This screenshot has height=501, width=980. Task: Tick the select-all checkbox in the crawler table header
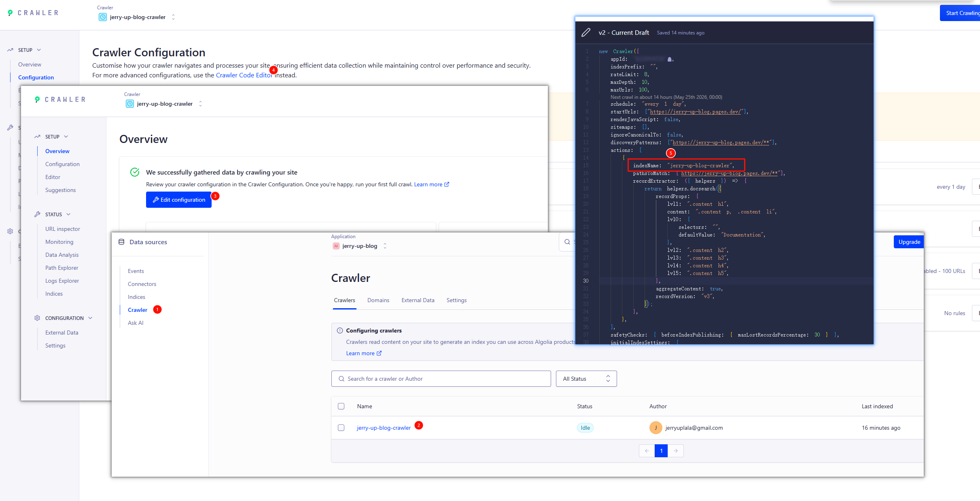341,406
